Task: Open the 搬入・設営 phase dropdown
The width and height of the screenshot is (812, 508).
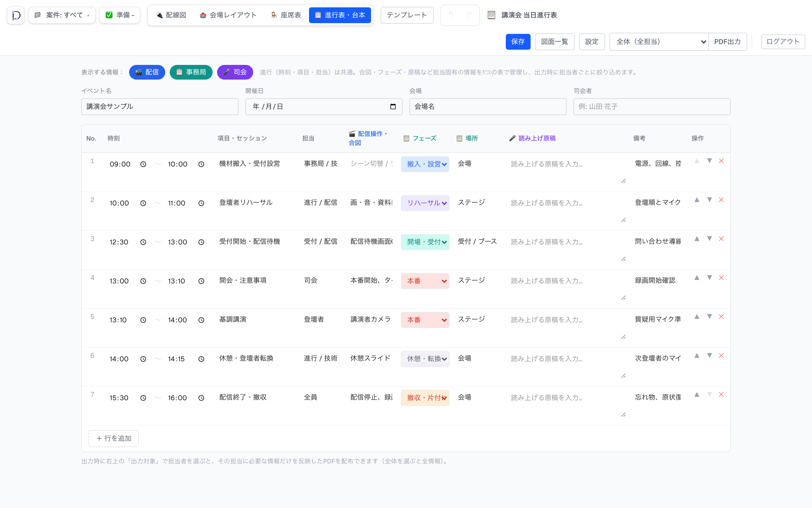Action: click(x=425, y=164)
